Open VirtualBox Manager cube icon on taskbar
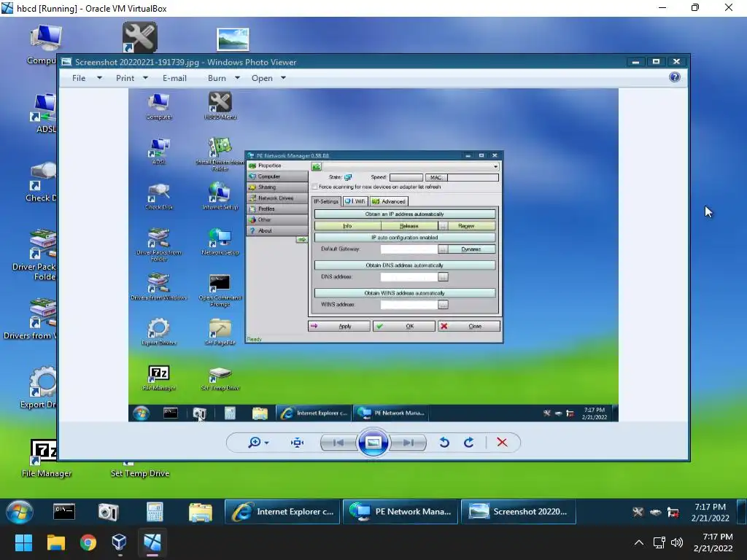The width and height of the screenshot is (747, 560). [119, 542]
